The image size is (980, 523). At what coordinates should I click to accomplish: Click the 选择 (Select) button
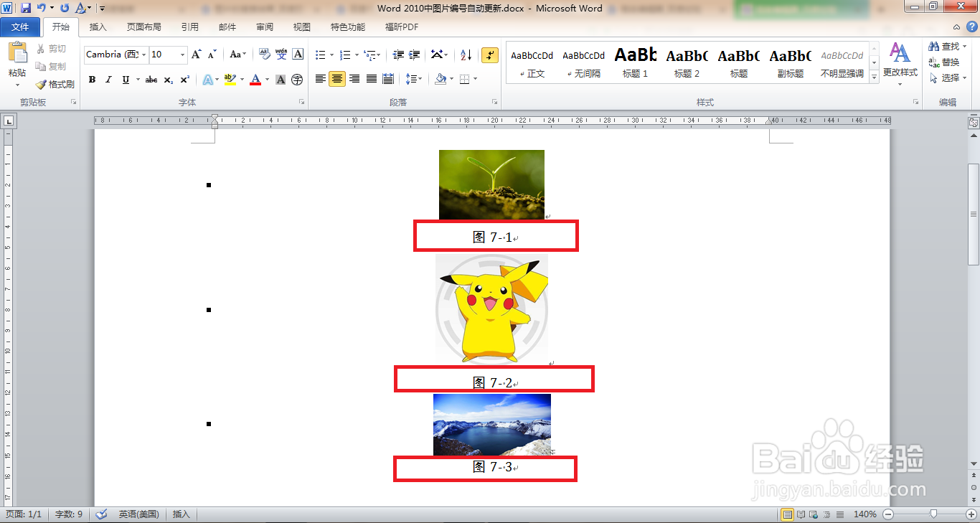947,77
